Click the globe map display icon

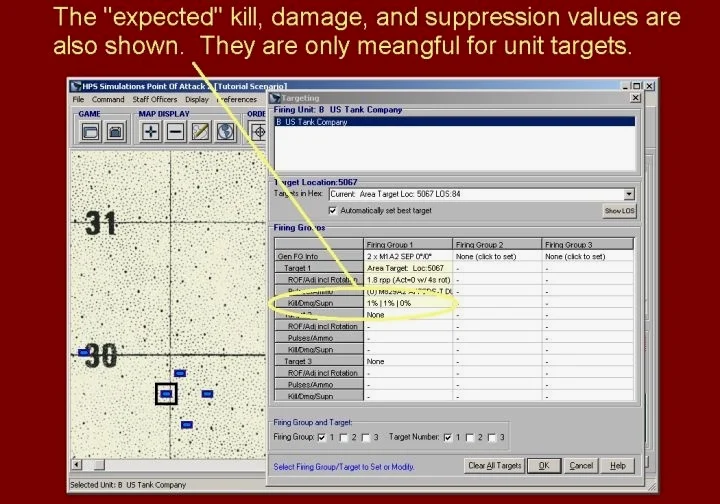225,132
